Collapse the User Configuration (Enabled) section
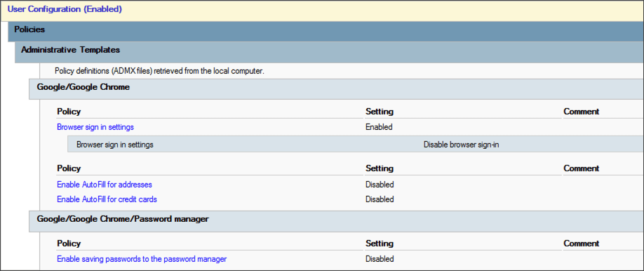Viewport: 644px width, 271px height. click(322, 10)
